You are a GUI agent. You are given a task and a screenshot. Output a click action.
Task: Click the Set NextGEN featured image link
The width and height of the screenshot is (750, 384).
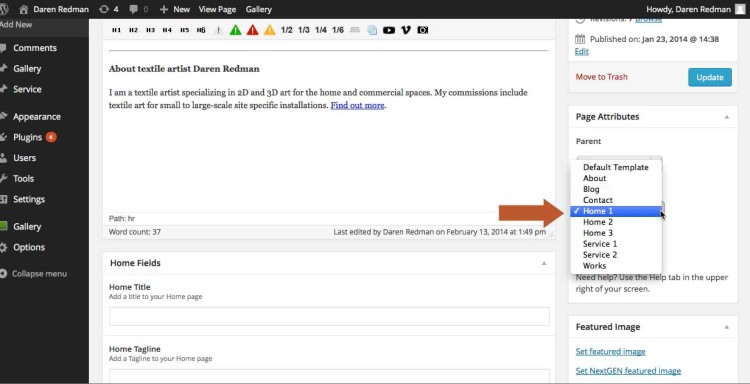(628, 371)
